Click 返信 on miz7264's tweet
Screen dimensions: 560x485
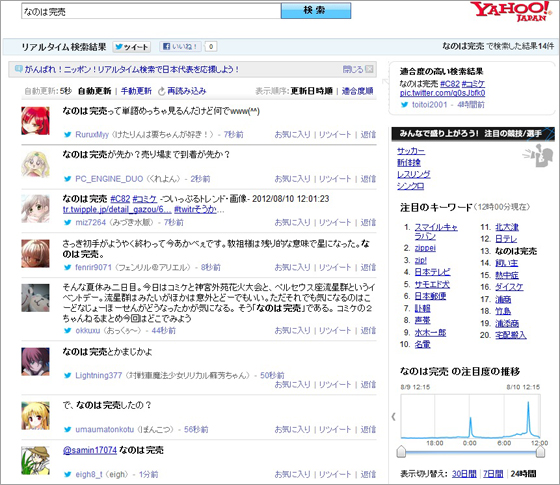click(x=368, y=222)
